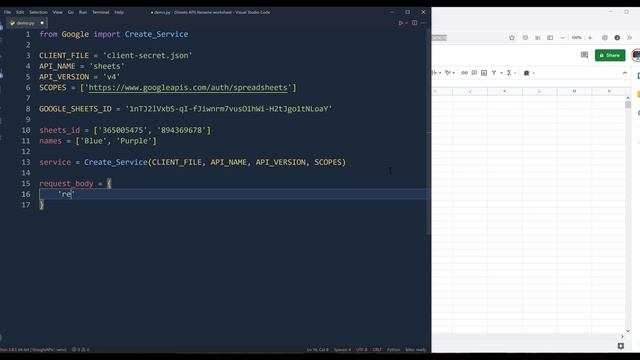Click the Sheets vertical scrollbar thumb
The width and height of the screenshot is (640, 360).
pos(628,104)
